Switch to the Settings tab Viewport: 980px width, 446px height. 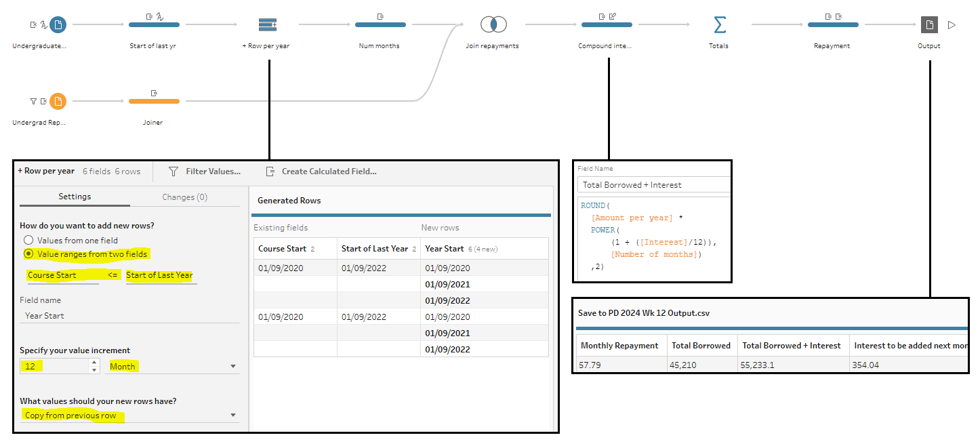75,197
